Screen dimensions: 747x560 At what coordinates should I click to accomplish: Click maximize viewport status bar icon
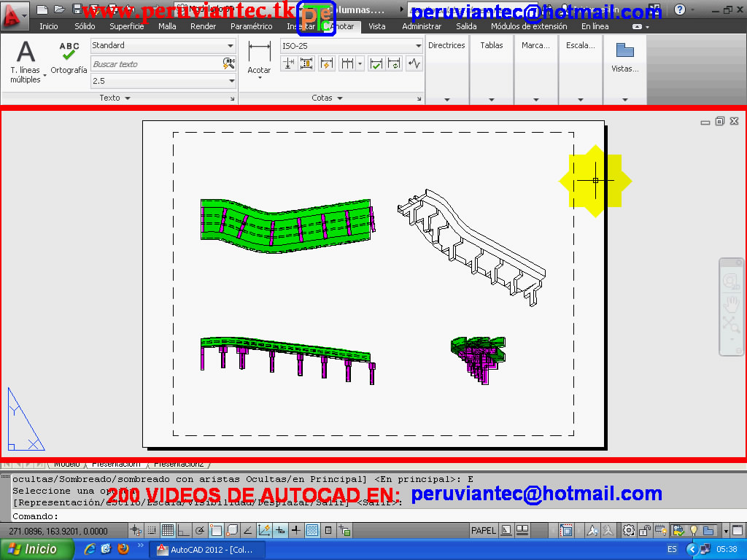[x=566, y=530]
